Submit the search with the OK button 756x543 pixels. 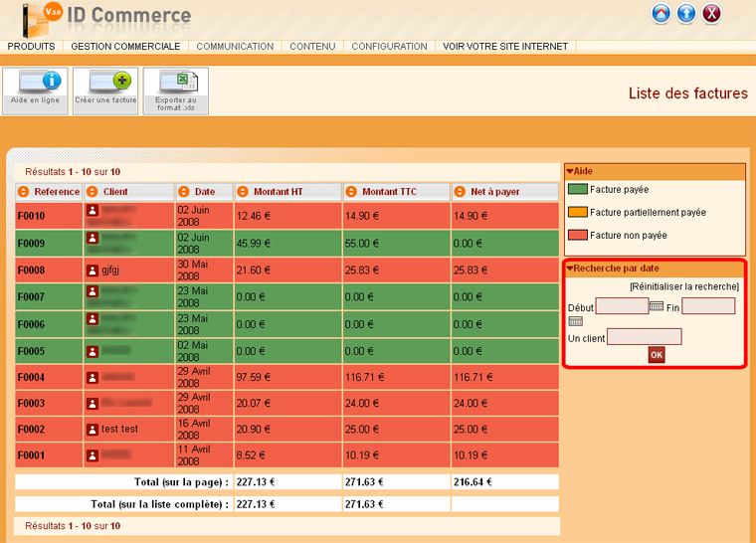[x=657, y=355]
